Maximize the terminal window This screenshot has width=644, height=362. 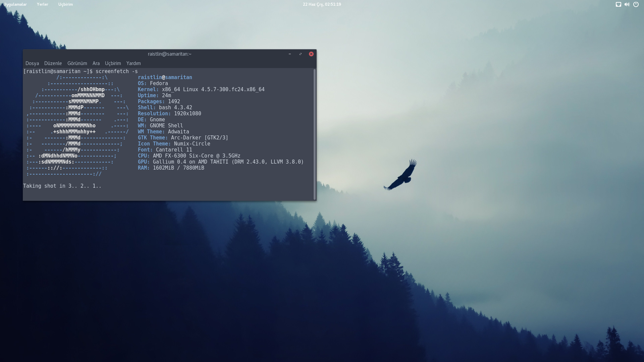[301, 54]
